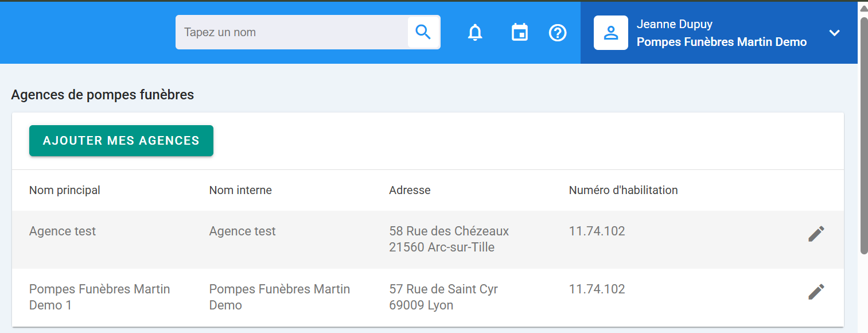Open the calendar icon in header

(x=520, y=33)
